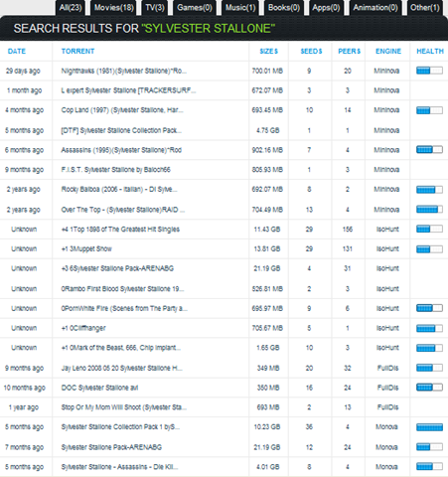This screenshot has width=448, height=477.
Task: Open the Rocky Balboa (2006 - Italian) torrent
Action: point(119,190)
